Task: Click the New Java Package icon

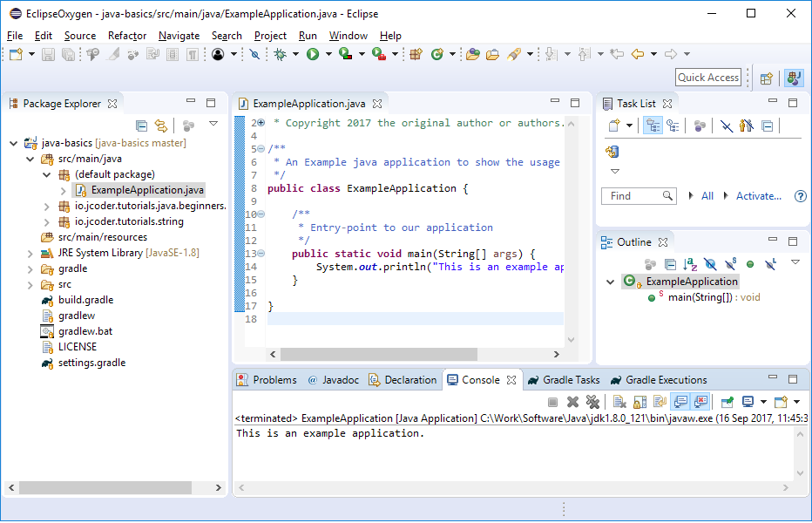Action: [x=416, y=54]
